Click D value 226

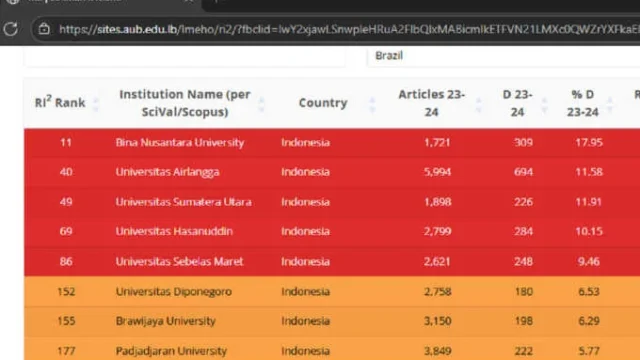(x=523, y=202)
